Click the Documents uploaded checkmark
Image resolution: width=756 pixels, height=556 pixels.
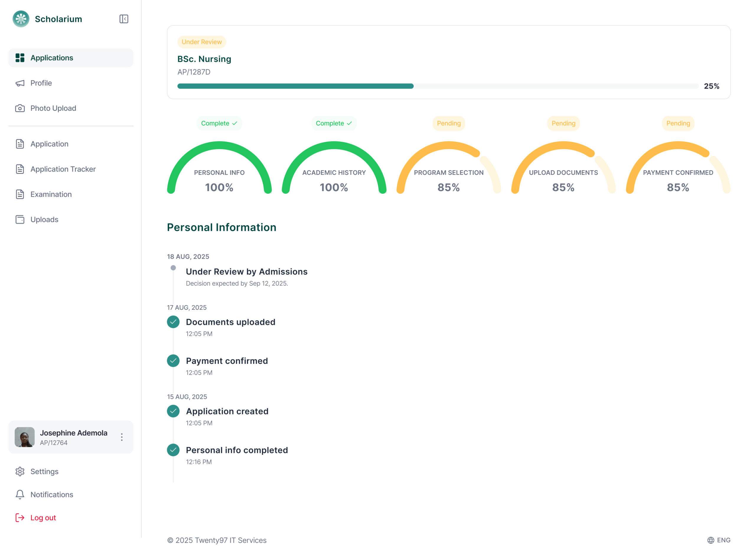[x=173, y=322]
